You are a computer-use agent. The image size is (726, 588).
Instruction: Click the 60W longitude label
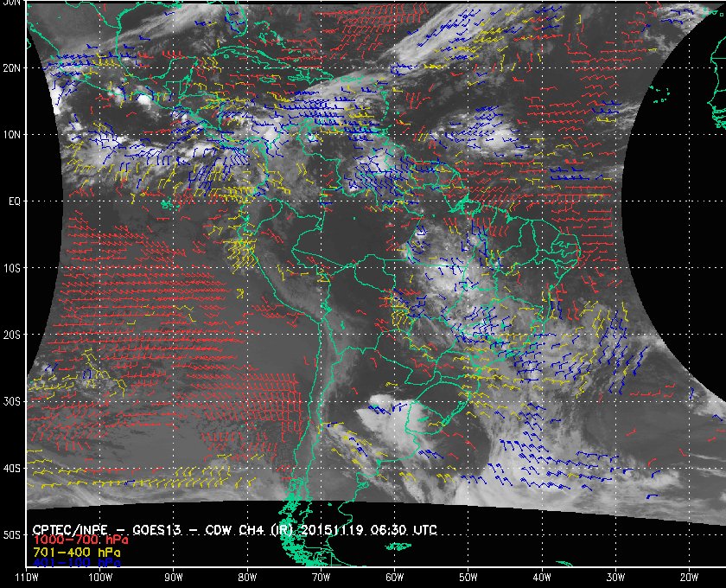point(394,578)
